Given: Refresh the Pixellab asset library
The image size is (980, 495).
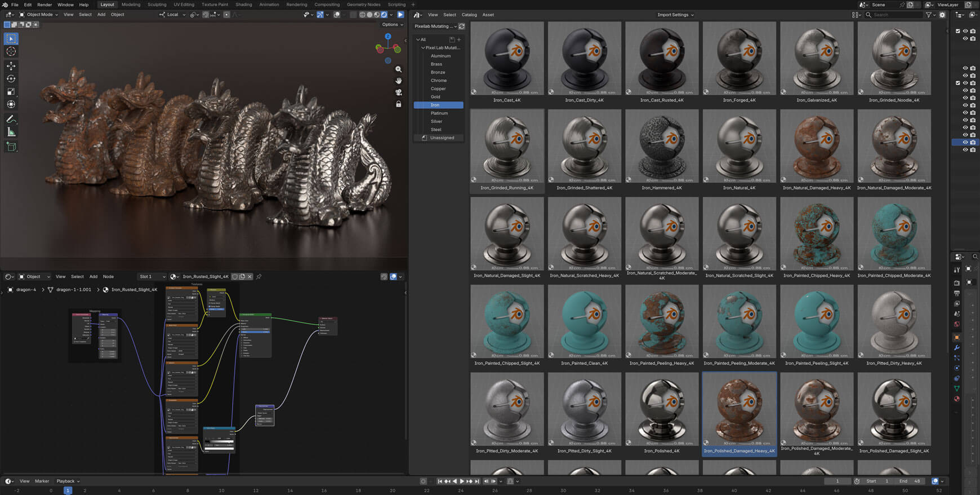Looking at the screenshot, I should [x=462, y=26].
